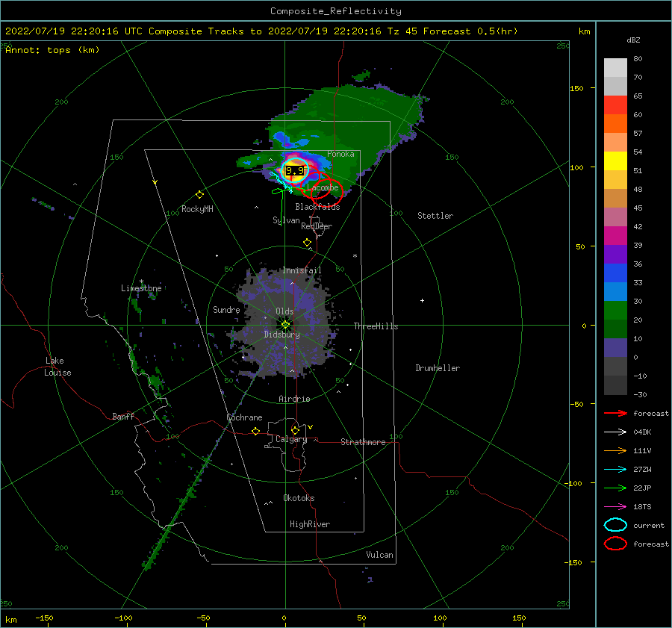This screenshot has width=672, height=628.
Task: Click the RedDeer city label
Action: (317, 226)
